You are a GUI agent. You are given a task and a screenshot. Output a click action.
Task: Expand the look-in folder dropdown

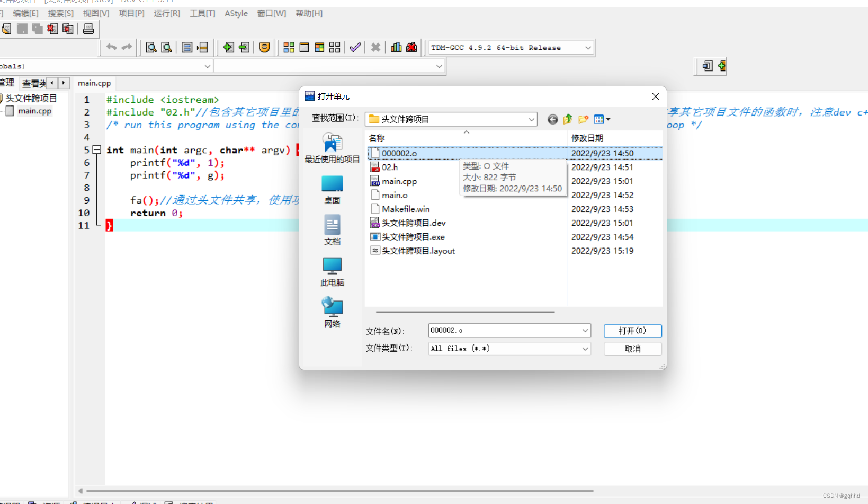pyautogui.click(x=531, y=119)
